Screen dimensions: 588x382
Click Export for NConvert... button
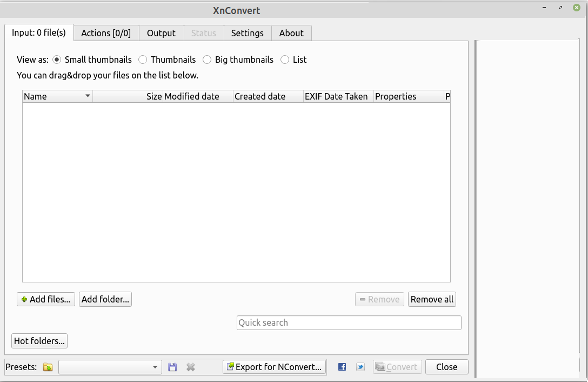tap(275, 367)
